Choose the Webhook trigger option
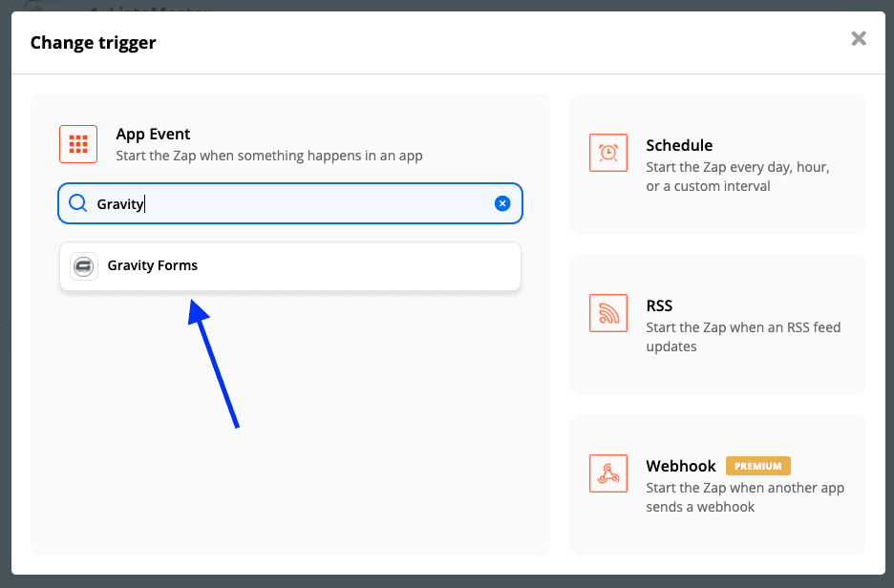The width and height of the screenshot is (894, 588). click(717, 484)
